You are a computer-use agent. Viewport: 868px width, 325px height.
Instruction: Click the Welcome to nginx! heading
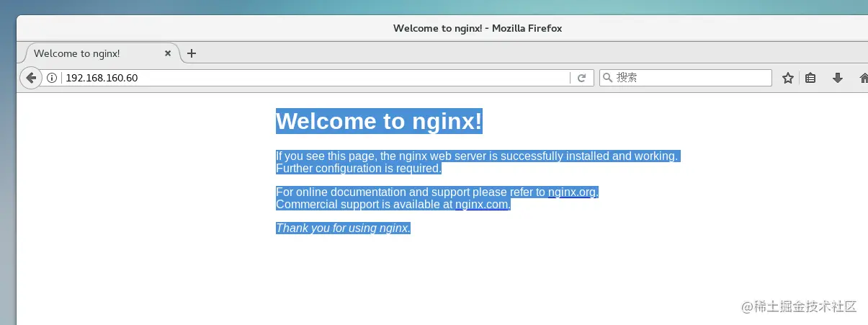click(379, 121)
